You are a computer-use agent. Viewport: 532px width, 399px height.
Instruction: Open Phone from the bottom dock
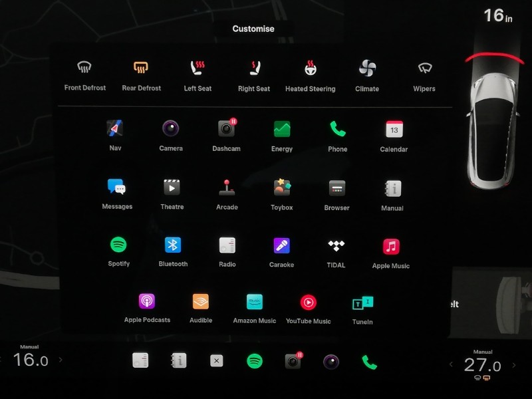click(369, 362)
